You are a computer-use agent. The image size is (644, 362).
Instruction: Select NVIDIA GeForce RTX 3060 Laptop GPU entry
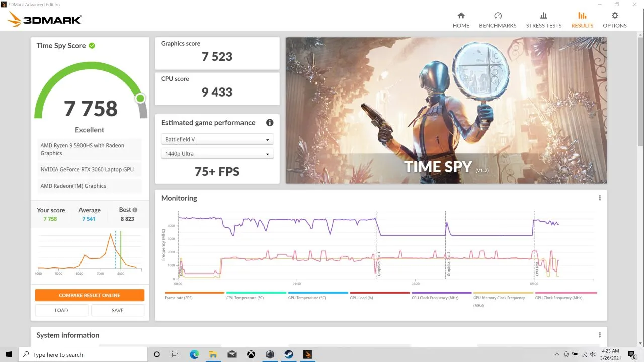90,169
